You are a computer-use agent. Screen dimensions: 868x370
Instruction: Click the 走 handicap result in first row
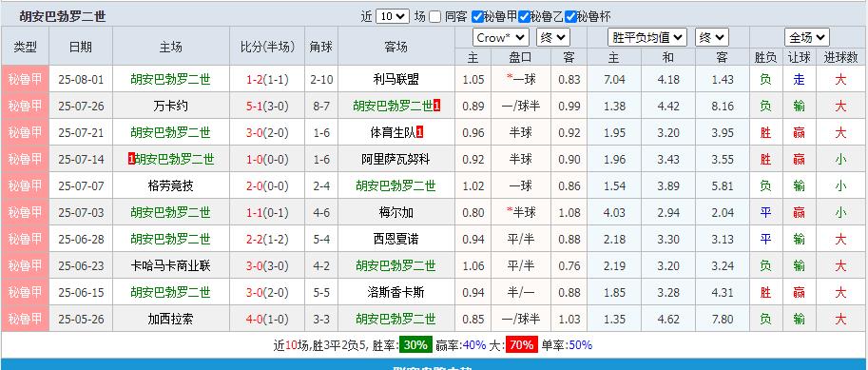coord(799,79)
